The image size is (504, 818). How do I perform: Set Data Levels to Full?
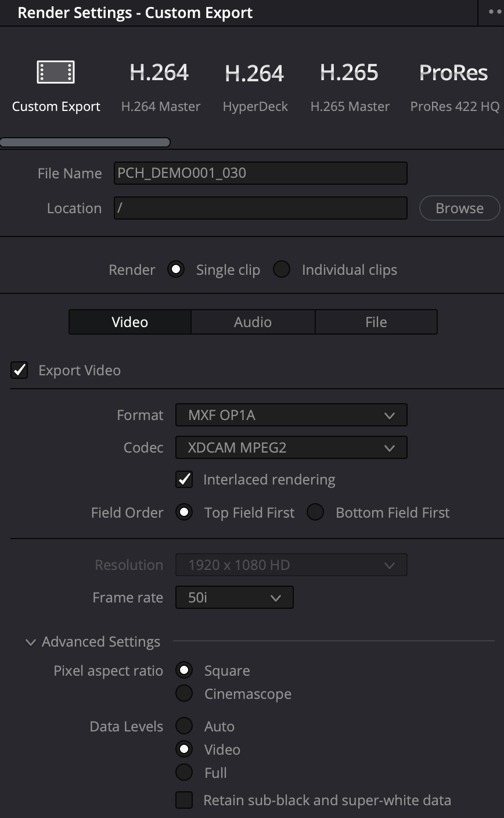pyautogui.click(x=184, y=773)
